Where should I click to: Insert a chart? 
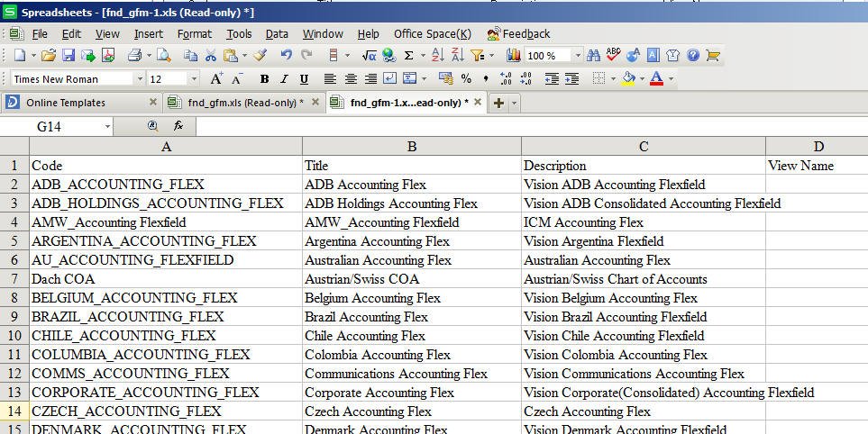513,55
